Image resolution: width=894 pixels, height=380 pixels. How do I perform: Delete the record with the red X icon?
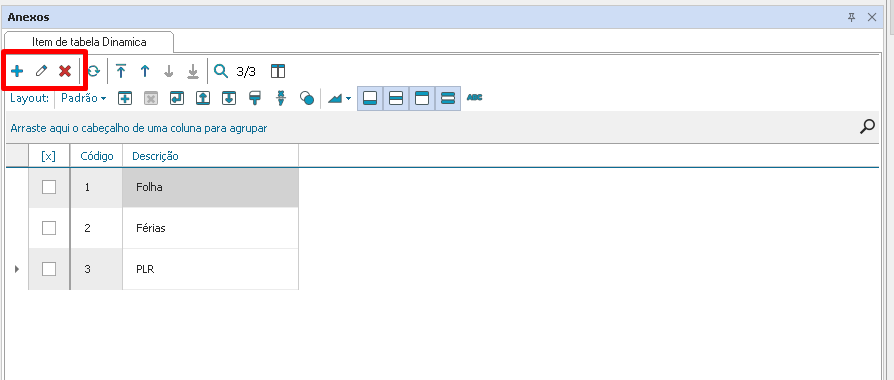pyautogui.click(x=65, y=71)
